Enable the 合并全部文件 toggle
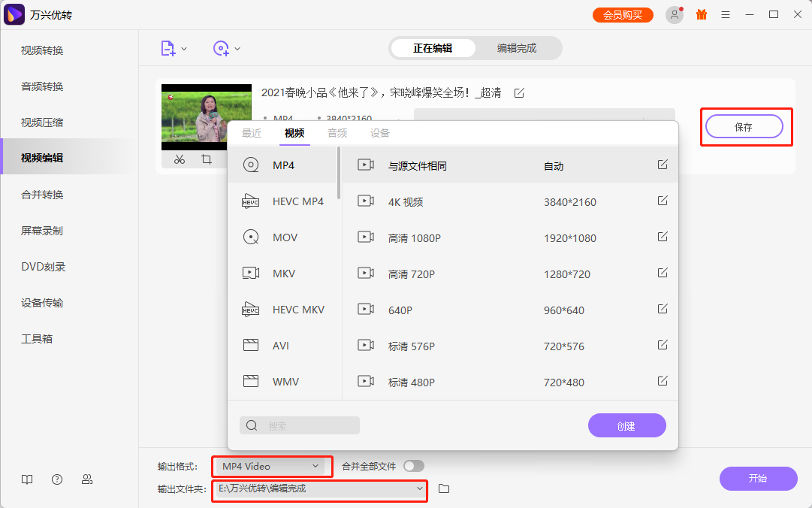 coord(412,466)
